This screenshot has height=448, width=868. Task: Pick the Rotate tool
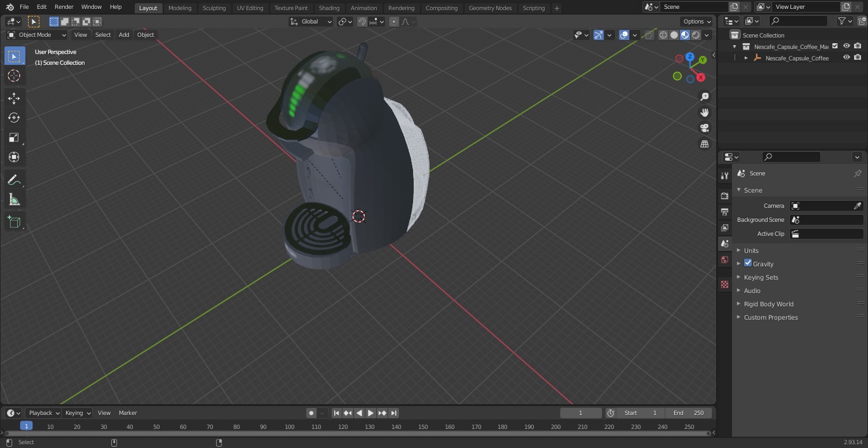point(14,118)
